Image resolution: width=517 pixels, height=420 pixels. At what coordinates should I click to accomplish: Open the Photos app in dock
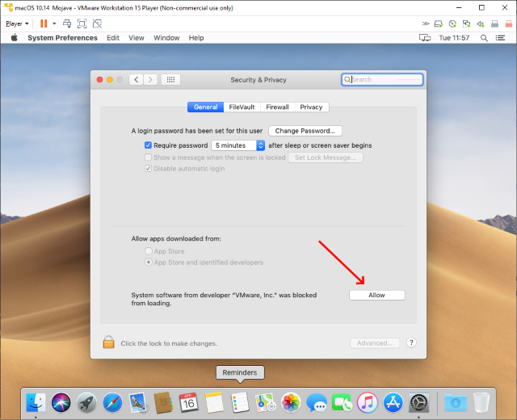291,401
